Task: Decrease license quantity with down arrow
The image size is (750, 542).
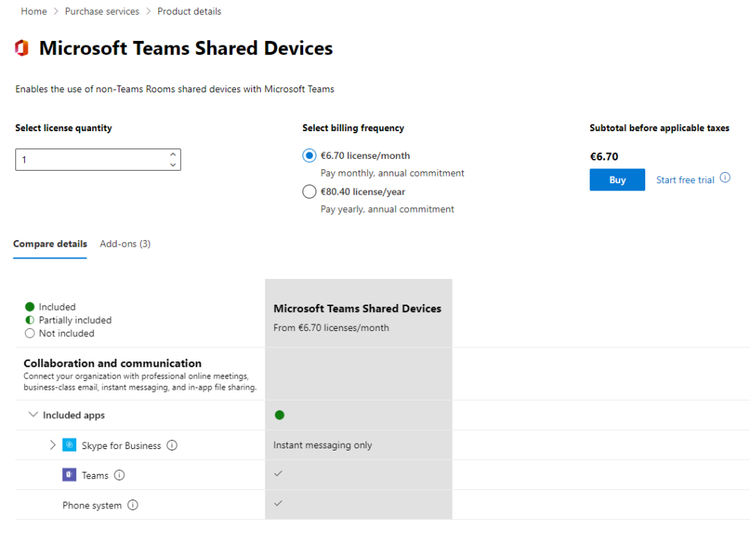Action: coord(173,164)
